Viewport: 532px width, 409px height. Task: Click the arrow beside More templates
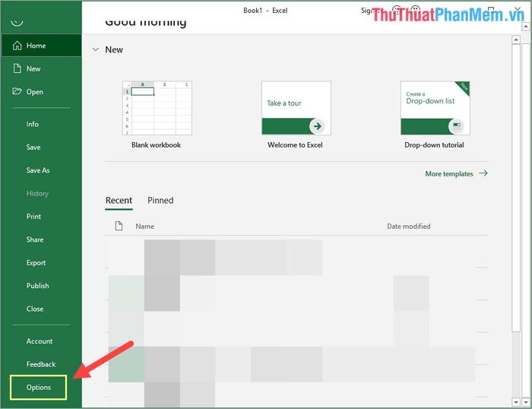tap(483, 173)
